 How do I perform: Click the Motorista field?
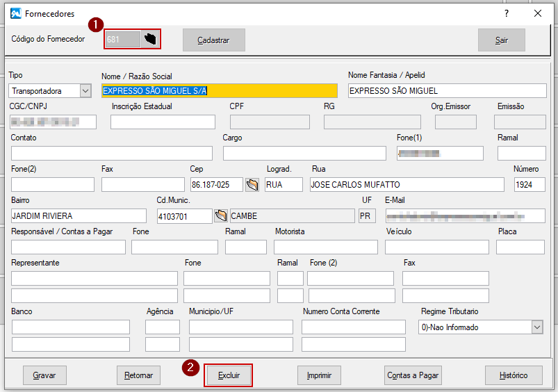pos(326,247)
